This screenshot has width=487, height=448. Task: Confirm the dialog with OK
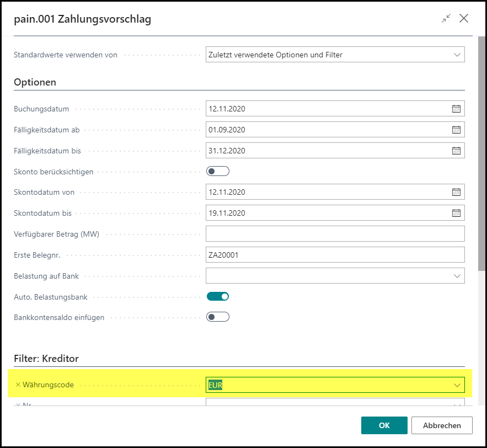(384, 425)
